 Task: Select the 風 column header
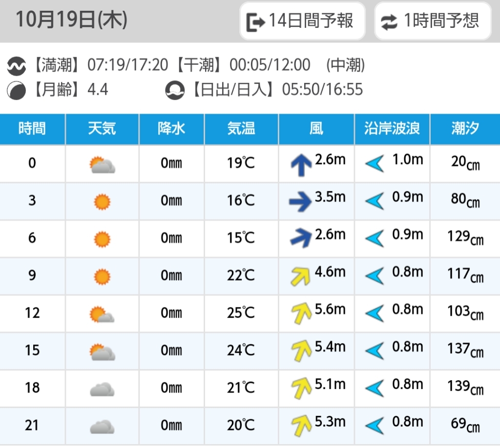(316, 129)
